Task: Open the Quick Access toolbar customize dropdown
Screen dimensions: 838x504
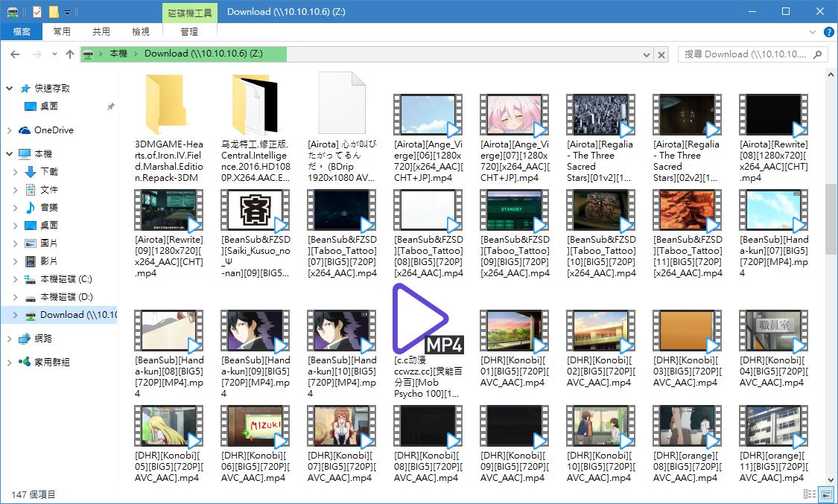Action: (x=67, y=12)
